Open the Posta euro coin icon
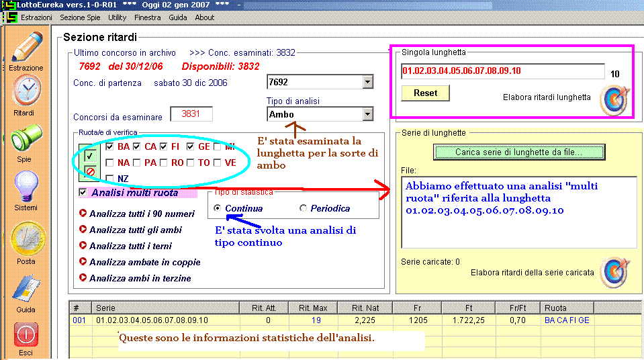Image resolution: width=644 pixels, height=360 pixels. [28, 238]
